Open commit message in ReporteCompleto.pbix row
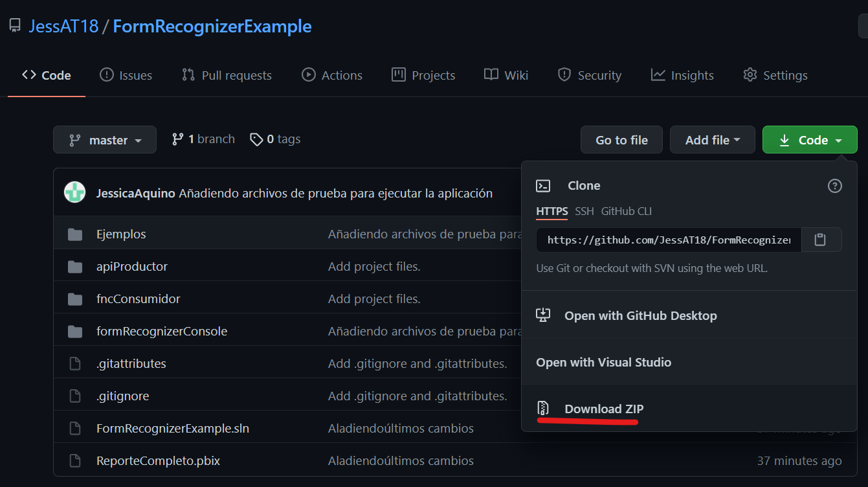The height and width of the screenshot is (487, 868). (x=401, y=460)
